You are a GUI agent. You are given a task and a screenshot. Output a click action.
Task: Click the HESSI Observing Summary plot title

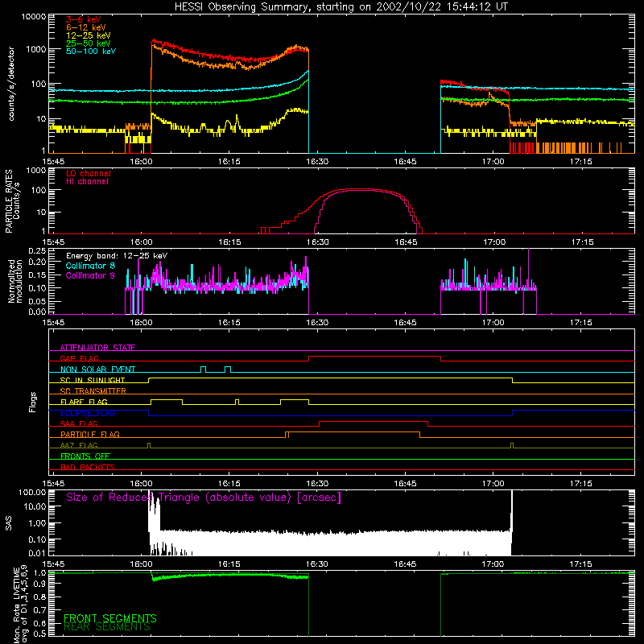[341, 7]
